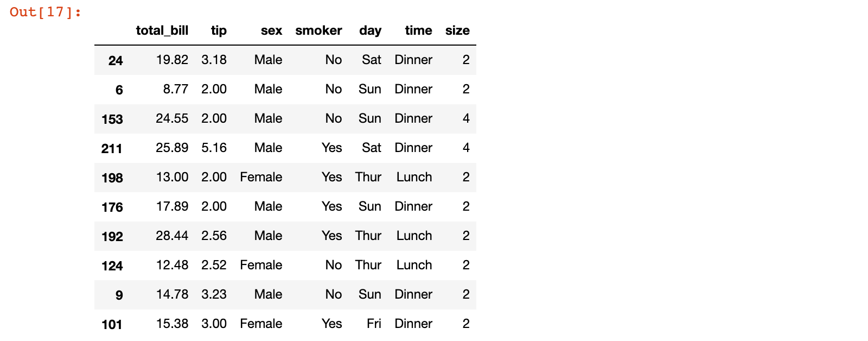Click the Fri day cell

pos(374,324)
